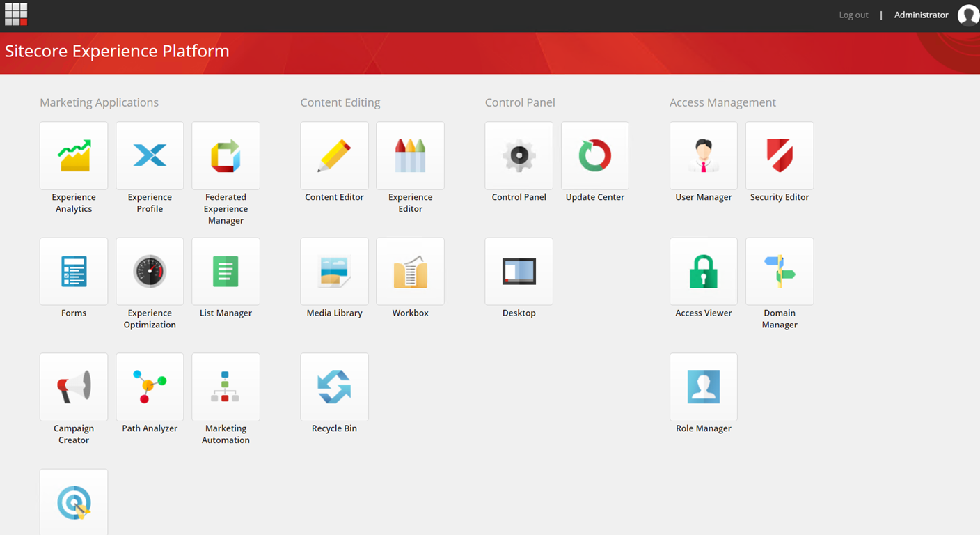Click the Administrator user name
The image size is (980, 535).
tap(921, 15)
